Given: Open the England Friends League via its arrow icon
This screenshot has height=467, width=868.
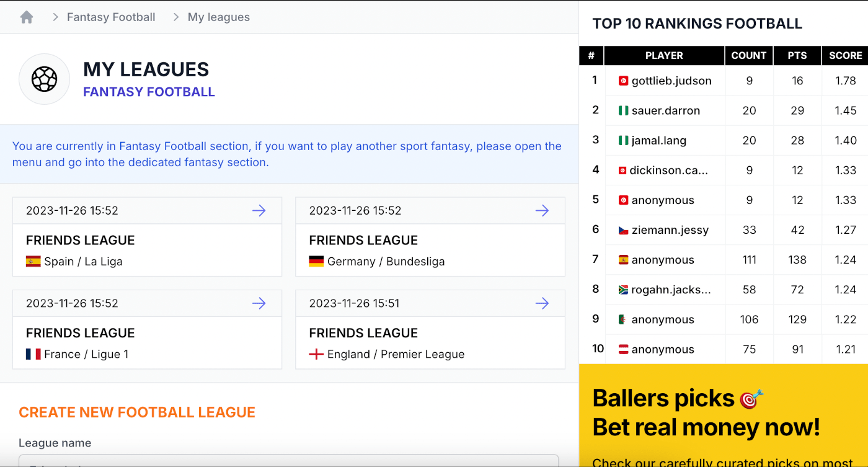Looking at the screenshot, I should tap(542, 303).
